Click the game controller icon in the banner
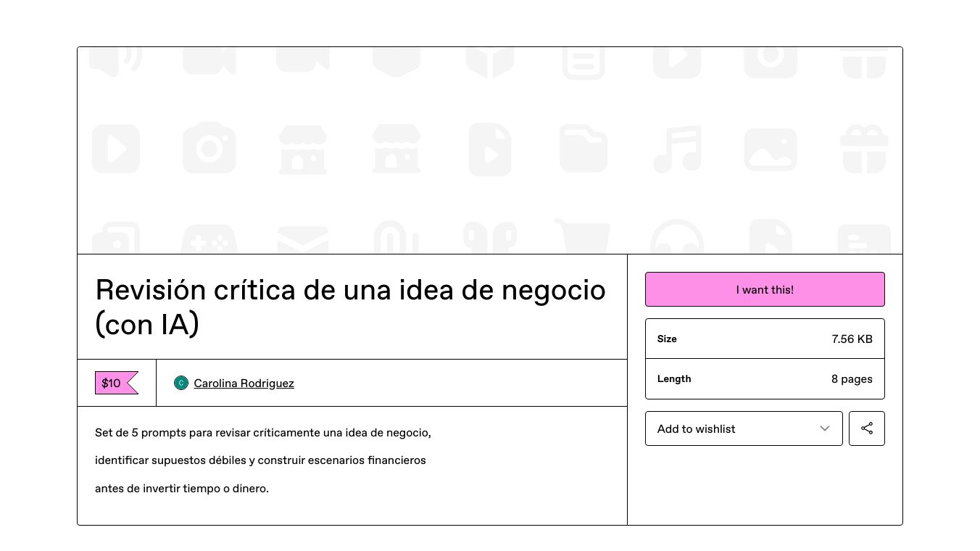980x551 pixels. [209, 236]
